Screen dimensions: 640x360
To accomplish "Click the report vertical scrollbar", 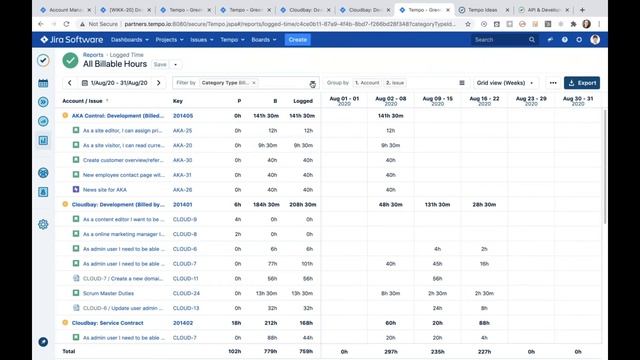I will (x=604, y=167).
